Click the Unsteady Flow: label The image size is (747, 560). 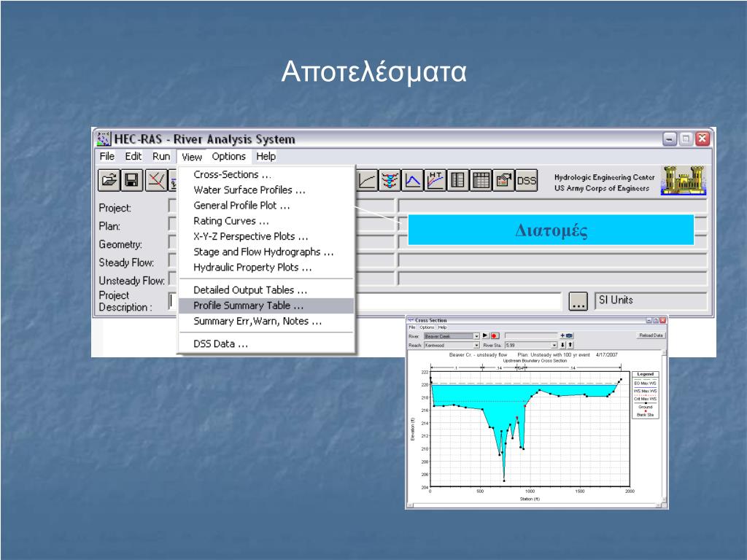point(132,281)
